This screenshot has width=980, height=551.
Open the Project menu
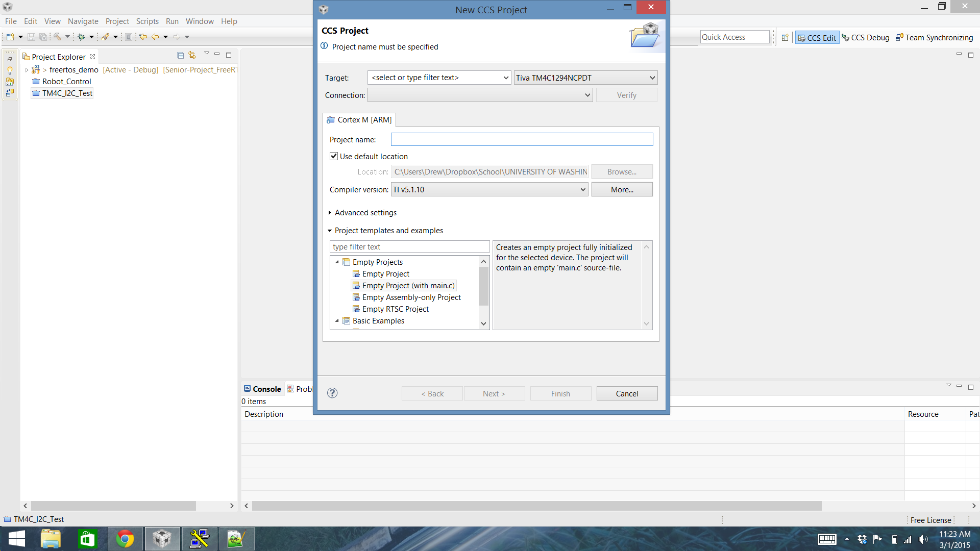(x=117, y=21)
